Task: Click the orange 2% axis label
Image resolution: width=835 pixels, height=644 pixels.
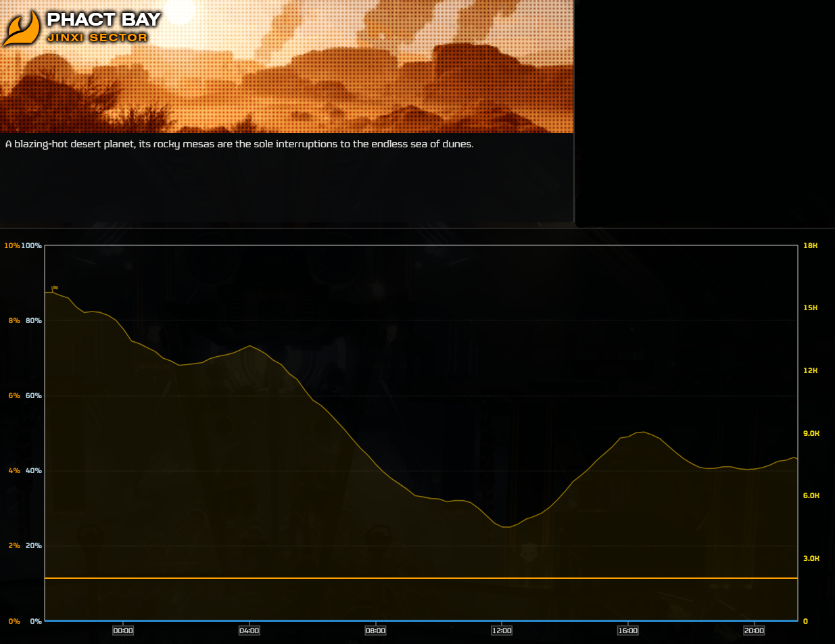Action: click(14, 545)
